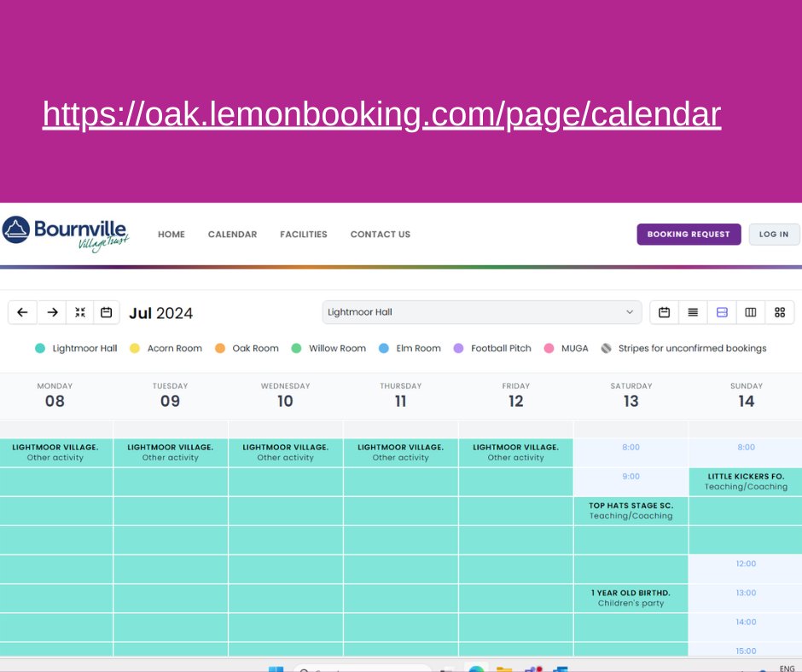Open Thursday Lightmoor Village Other activity booking
The height and width of the screenshot is (672, 802).
click(x=400, y=452)
